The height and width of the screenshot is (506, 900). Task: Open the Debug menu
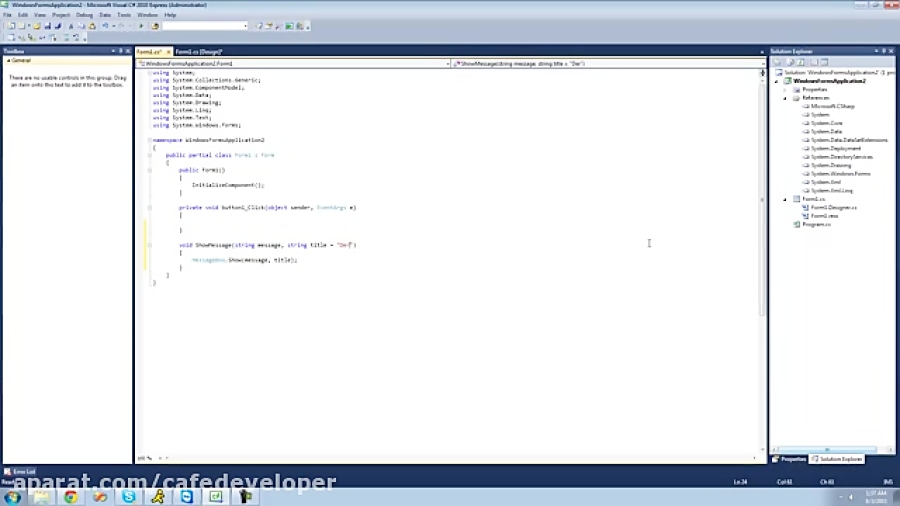(84, 15)
